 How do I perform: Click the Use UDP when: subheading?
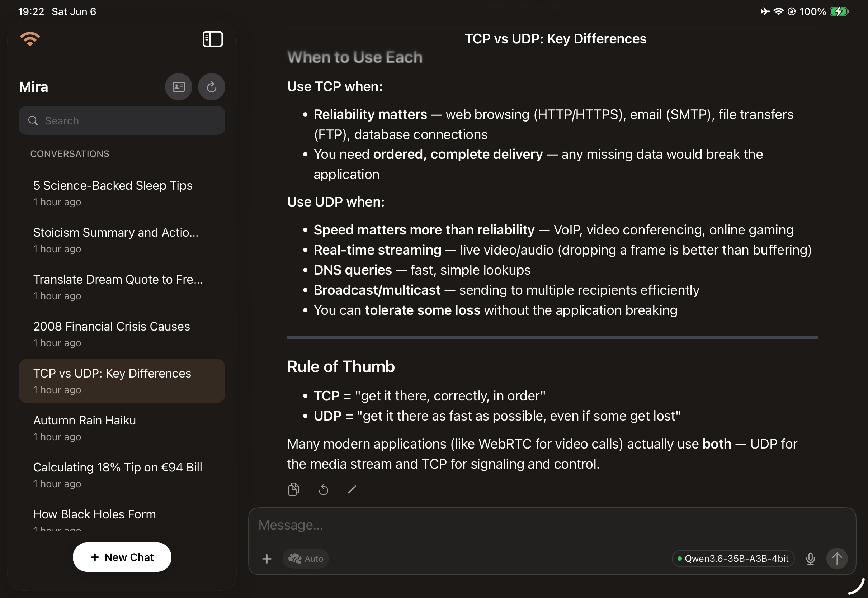coord(336,202)
